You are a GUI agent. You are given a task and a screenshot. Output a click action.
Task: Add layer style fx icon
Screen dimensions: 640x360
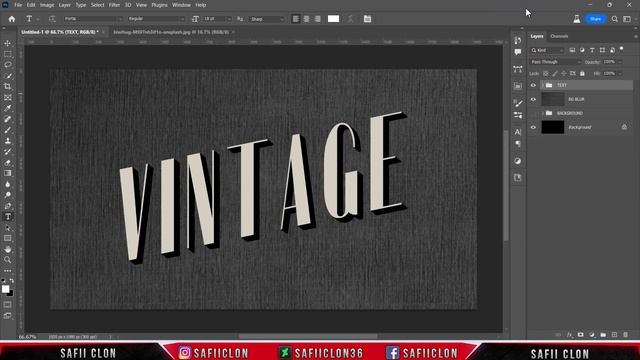[x=569, y=335]
